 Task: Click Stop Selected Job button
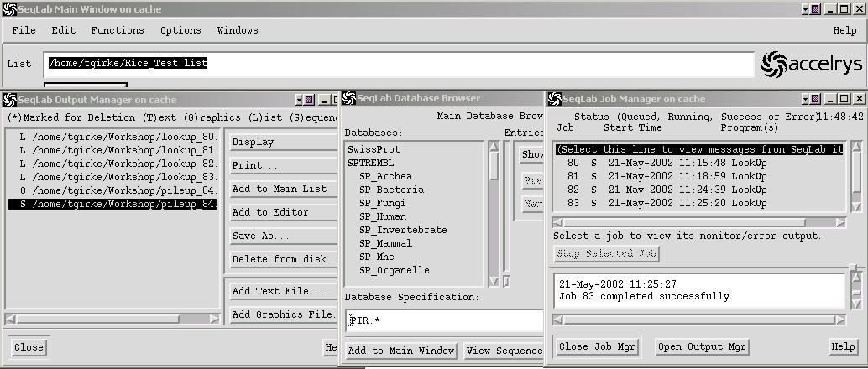tap(606, 254)
